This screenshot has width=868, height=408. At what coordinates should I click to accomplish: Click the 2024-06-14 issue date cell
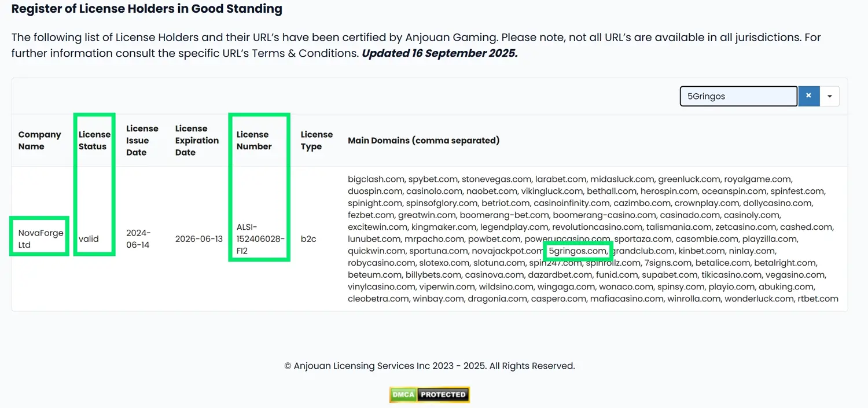tap(138, 238)
